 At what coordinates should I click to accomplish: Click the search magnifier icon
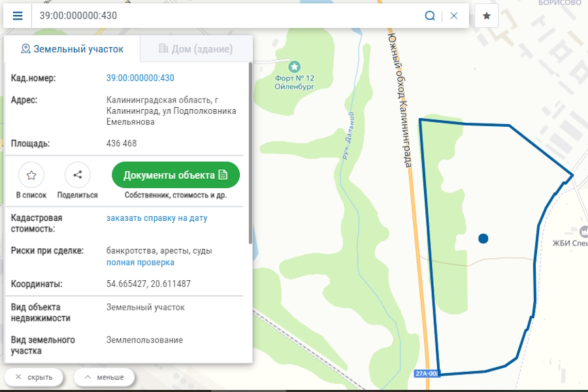tap(430, 15)
